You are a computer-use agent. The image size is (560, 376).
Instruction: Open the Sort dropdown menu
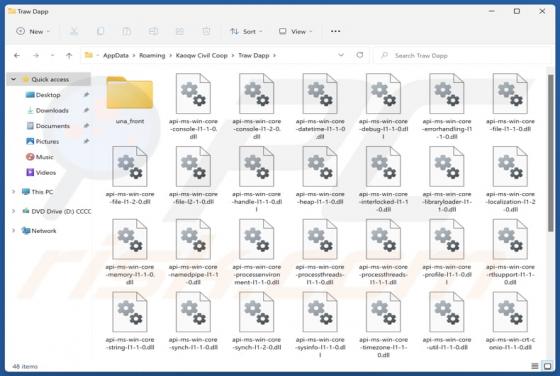click(246, 31)
